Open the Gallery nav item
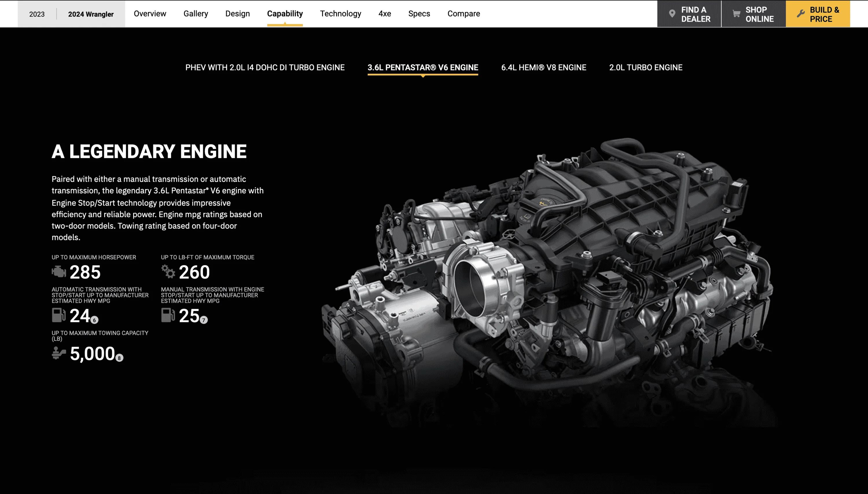 (x=196, y=14)
